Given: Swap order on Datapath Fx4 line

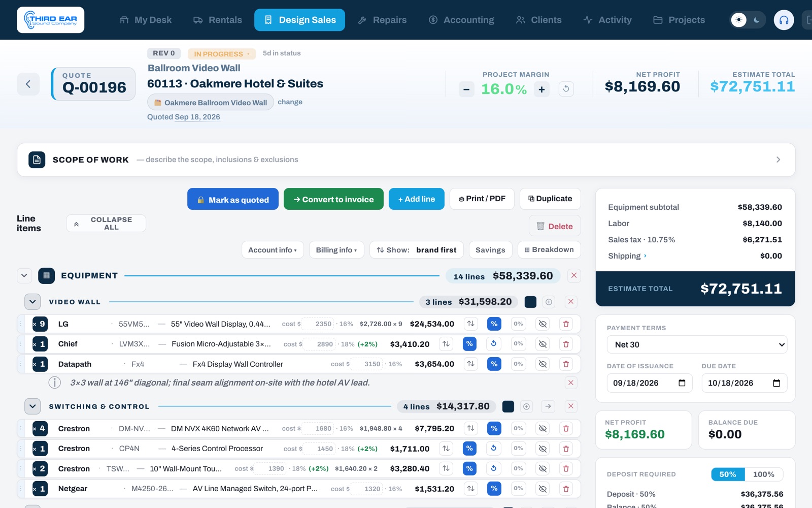Looking at the screenshot, I should (x=471, y=364).
